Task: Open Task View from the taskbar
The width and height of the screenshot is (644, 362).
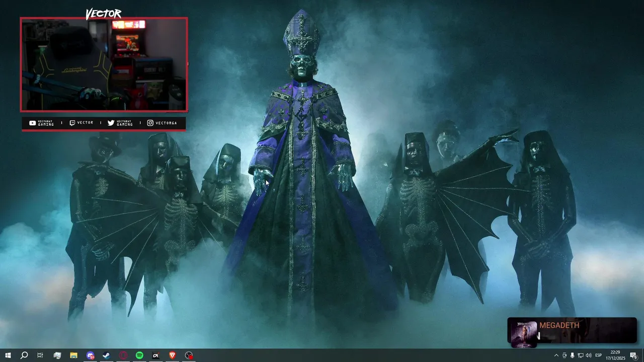Action: tap(40, 355)
